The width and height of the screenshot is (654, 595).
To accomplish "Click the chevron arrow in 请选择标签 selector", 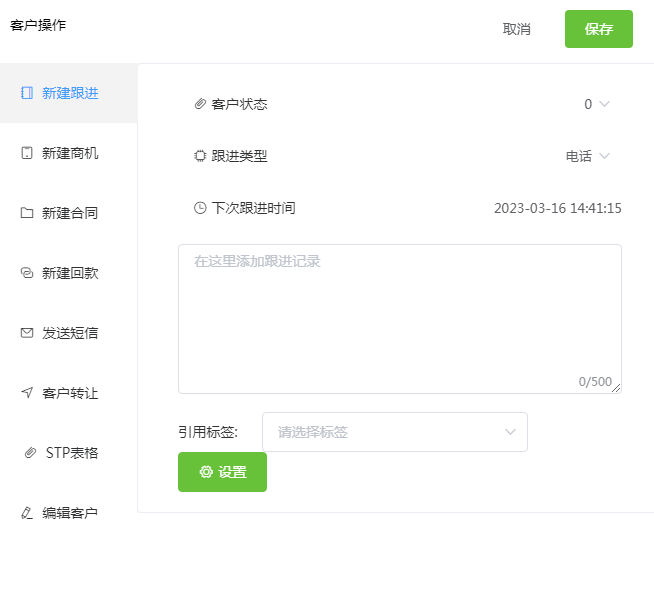I will point(511,432).
